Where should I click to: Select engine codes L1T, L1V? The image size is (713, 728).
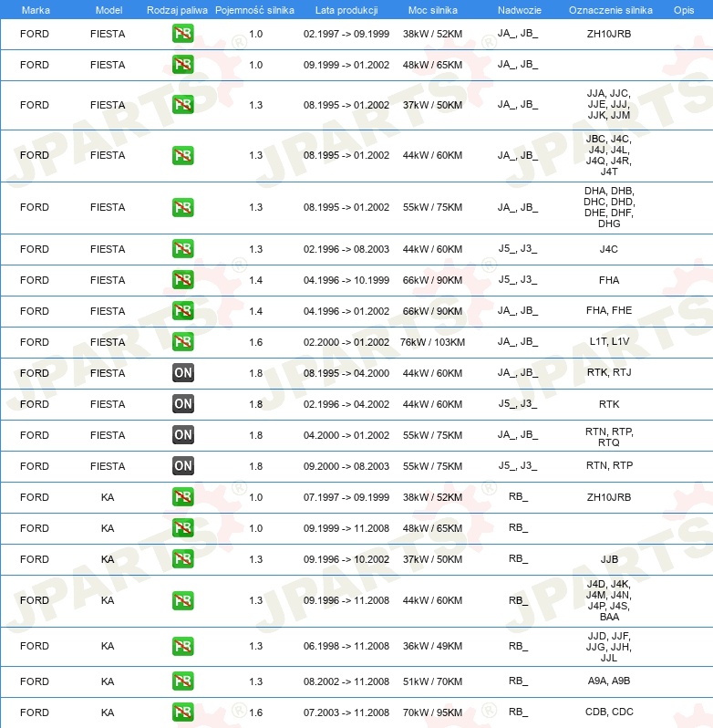(x=609, y=341)
